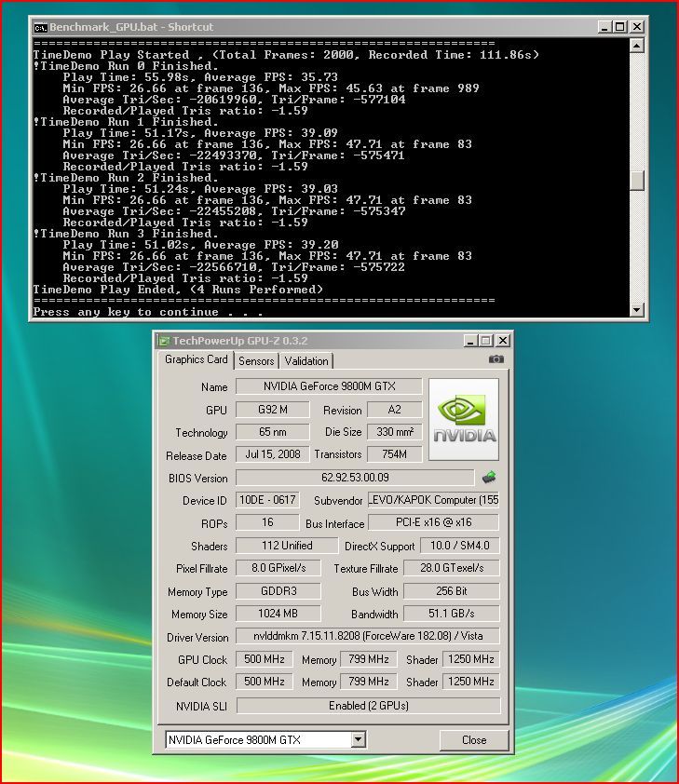
Task: Click the console scrollbar thumb
Action: point(636,181)
